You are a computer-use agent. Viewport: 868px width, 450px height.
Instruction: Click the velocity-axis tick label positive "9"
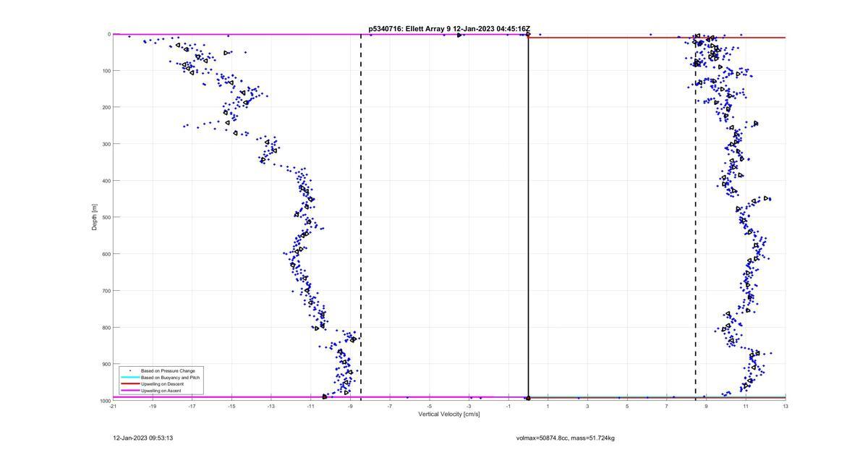(706, 406)
